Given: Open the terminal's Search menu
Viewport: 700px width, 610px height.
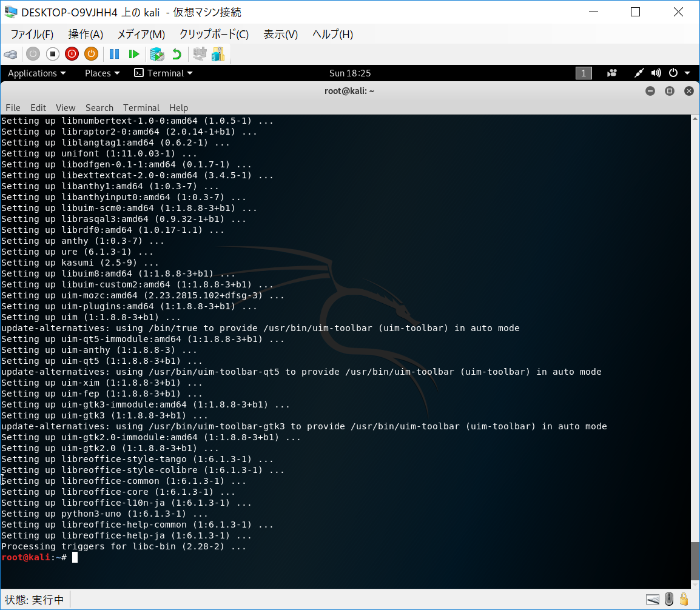Looking at the screenshot, I should (x=99, y=107).
